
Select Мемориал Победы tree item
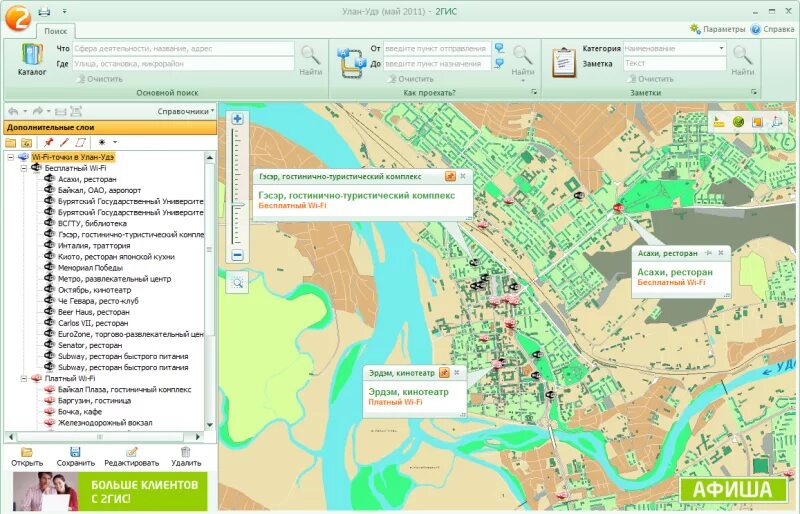coord(90,268)
